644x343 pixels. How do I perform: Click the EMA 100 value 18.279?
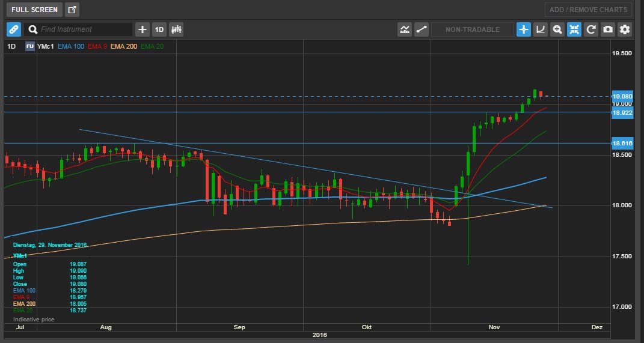78,291
